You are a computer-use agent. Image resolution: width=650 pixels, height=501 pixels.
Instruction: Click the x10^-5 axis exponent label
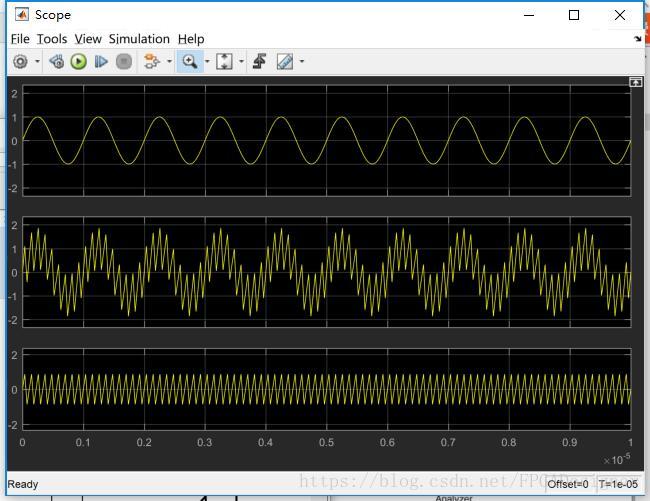tap(617, 459)
